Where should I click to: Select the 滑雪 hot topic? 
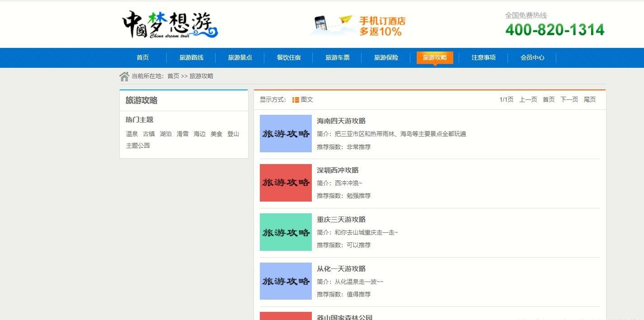click(183, 134)
